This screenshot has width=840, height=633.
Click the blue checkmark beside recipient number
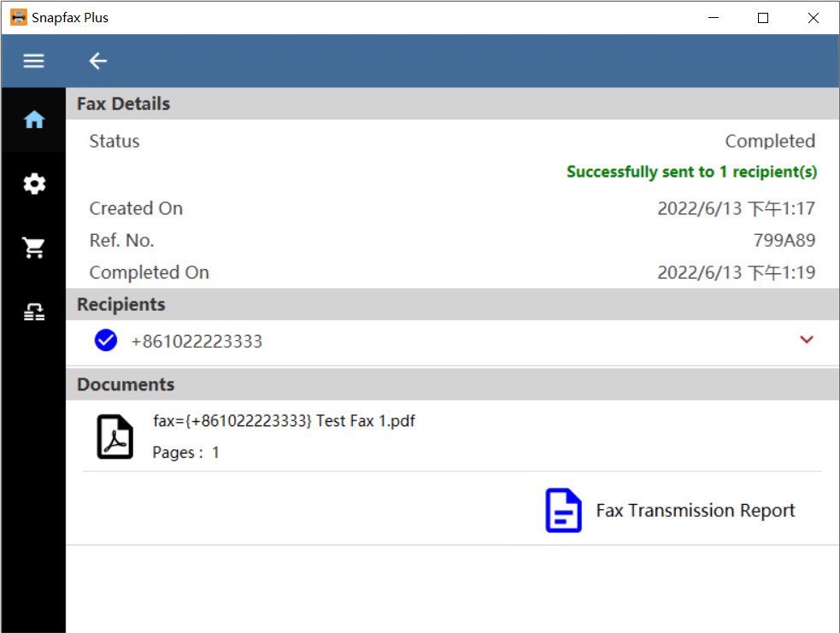pos(106,341)
